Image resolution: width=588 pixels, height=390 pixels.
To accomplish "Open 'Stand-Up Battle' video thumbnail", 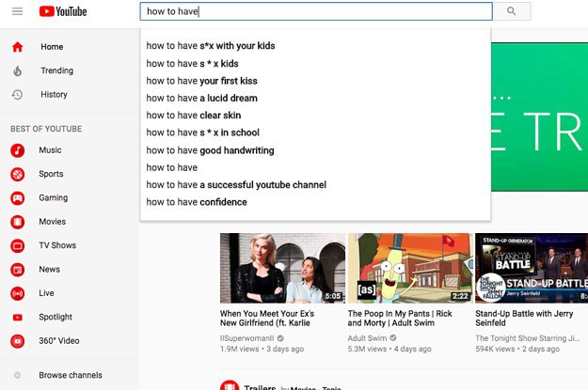I will coord(532,268).
